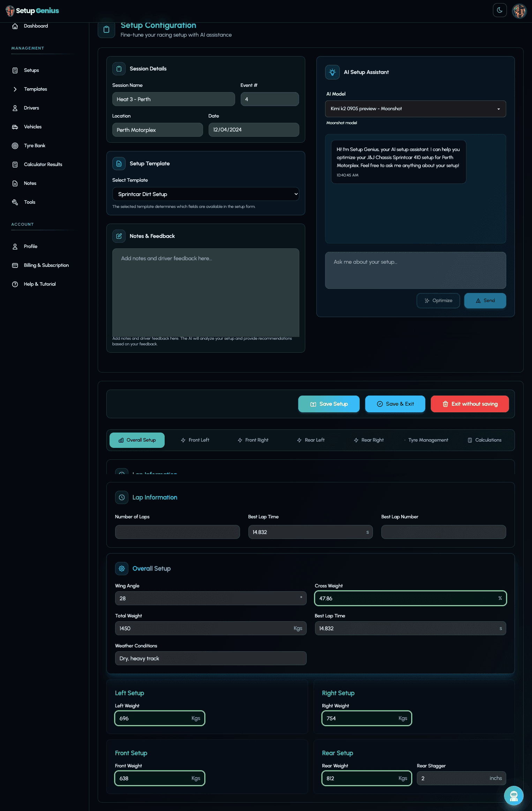
Task: Open the user avatar menu
Action: pyautogui.click(x=519, y=11)
